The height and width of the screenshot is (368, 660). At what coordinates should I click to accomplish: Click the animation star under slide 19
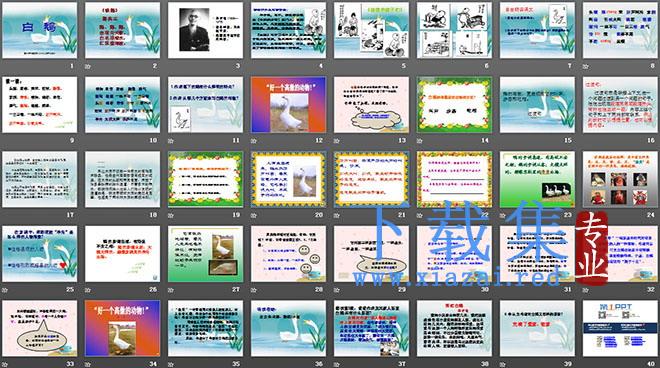pos(171,215)
